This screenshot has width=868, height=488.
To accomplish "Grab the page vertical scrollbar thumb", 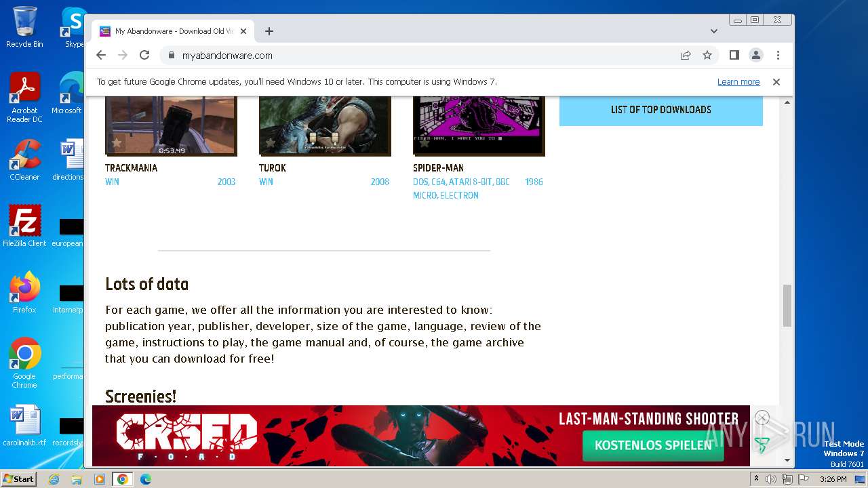I will click(787, 306).
